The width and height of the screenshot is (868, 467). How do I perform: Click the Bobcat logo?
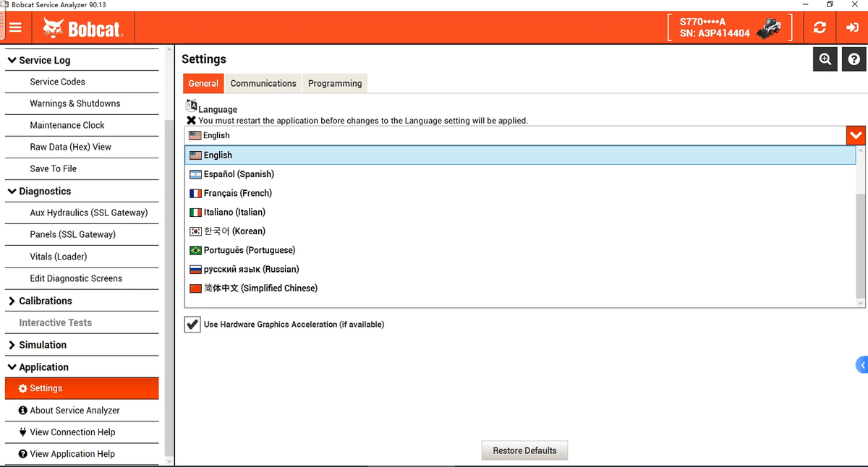pos(83,28)
